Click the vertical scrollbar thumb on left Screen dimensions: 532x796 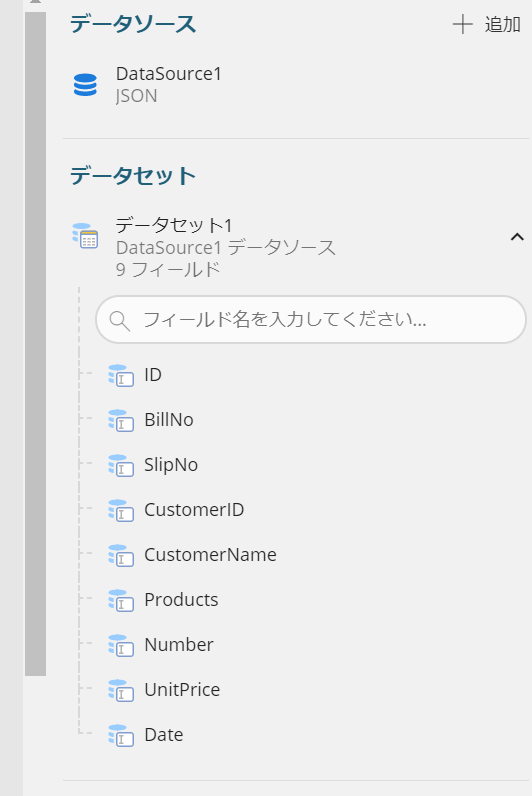[x=35, y=344]
